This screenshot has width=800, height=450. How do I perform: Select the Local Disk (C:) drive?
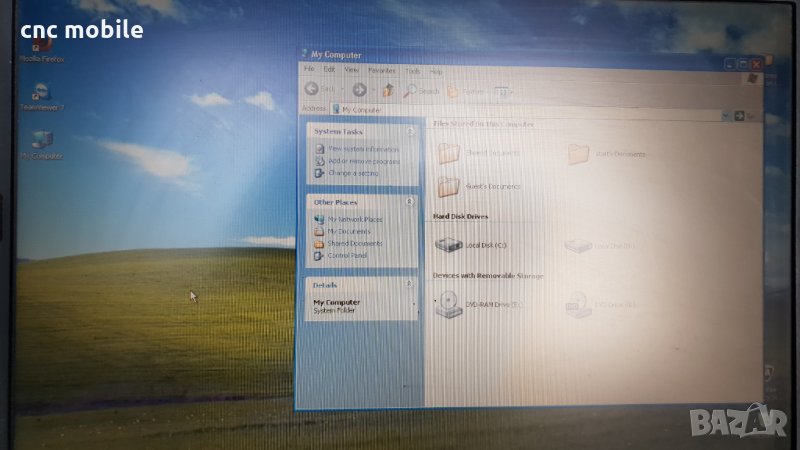(449, 244)
